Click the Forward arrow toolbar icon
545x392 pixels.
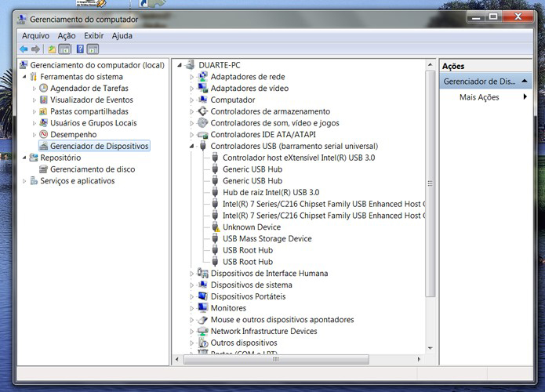(35, 49)
